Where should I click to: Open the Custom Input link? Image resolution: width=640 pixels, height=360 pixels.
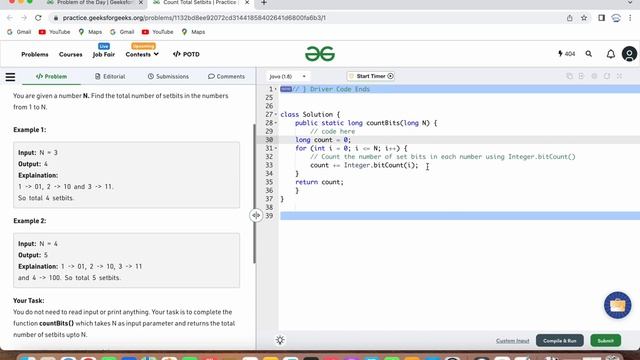[x=513, y=341]
